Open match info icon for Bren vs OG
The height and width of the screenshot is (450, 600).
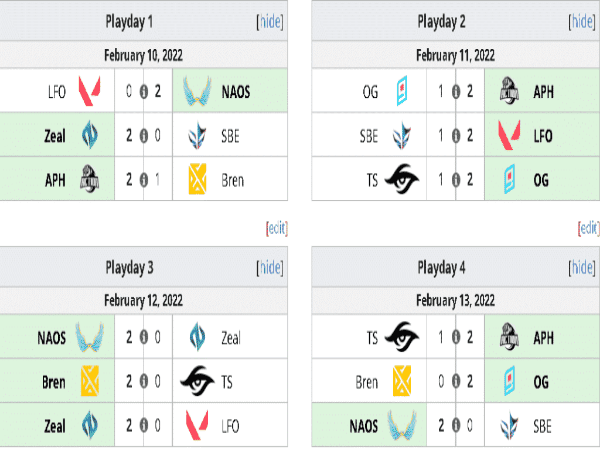point(455,380)
